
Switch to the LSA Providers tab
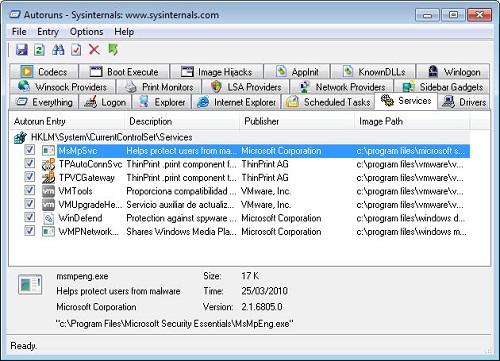[x=246, y=87]
